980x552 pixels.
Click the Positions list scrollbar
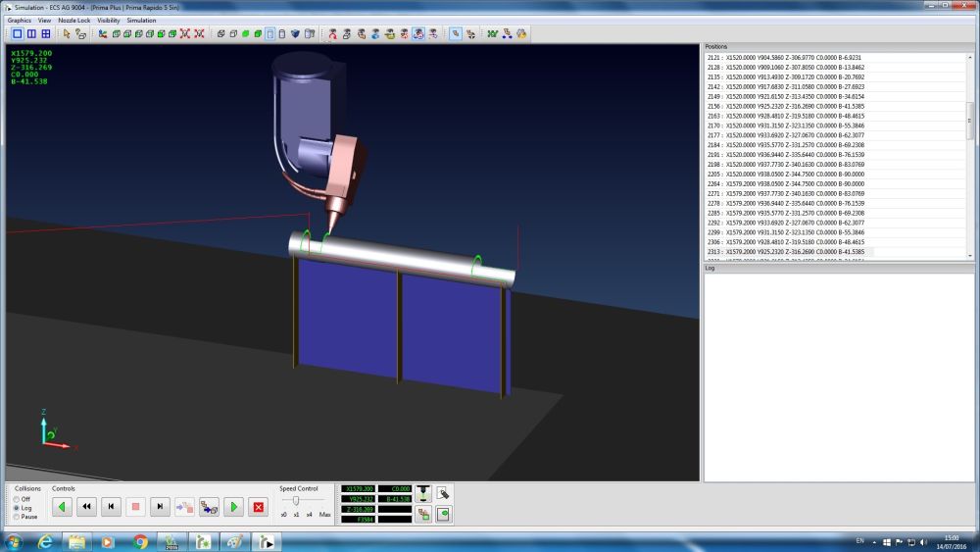[x=970, y=122]
